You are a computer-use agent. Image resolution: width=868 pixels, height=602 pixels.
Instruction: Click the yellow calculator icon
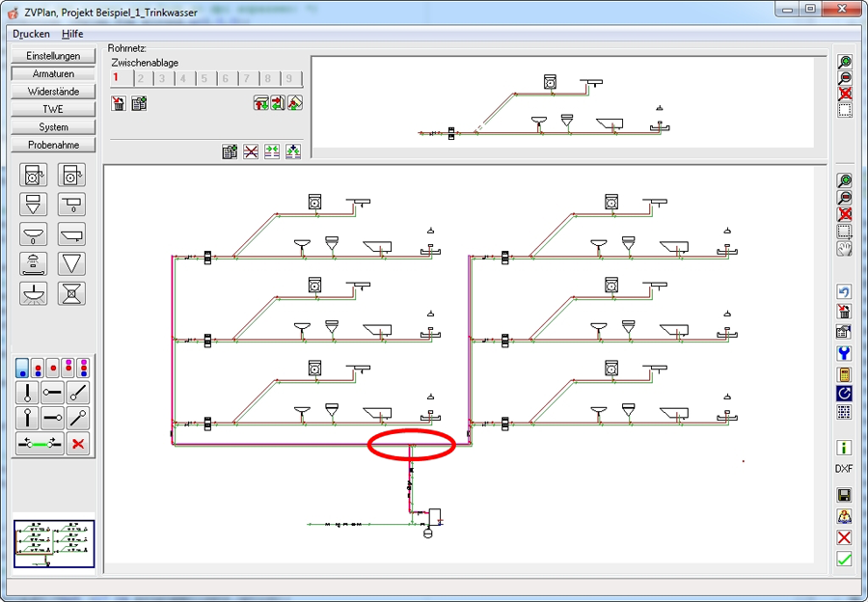[844, 374]
